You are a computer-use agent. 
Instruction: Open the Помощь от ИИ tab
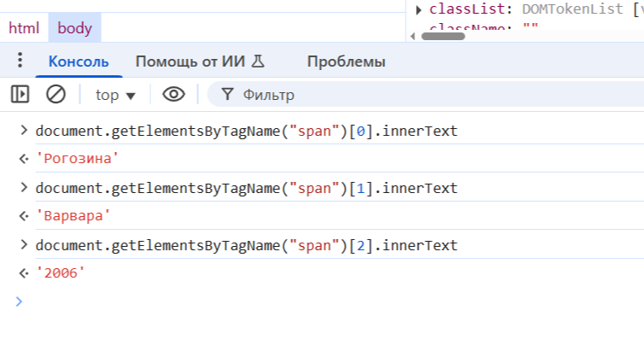click(189, 61)
